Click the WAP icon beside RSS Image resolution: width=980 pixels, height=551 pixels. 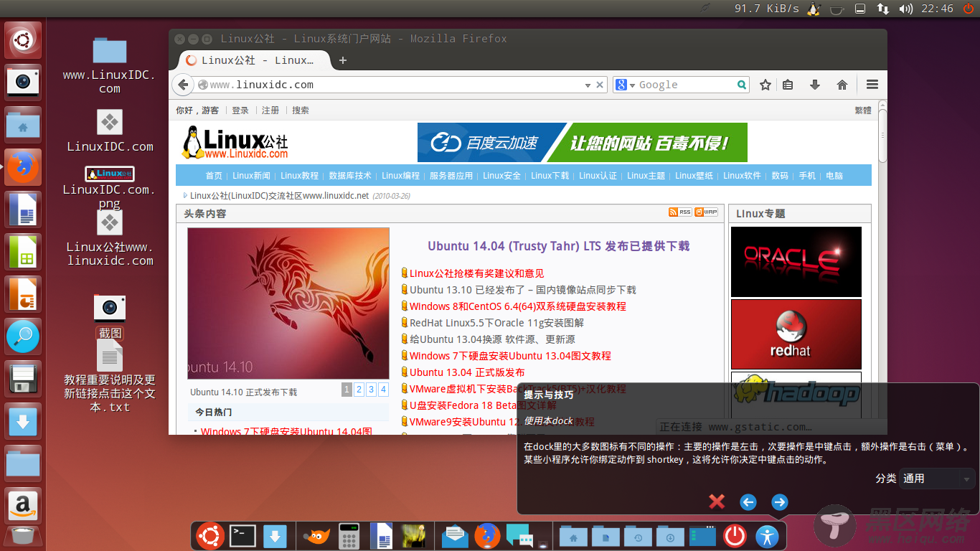click(707, 212)
